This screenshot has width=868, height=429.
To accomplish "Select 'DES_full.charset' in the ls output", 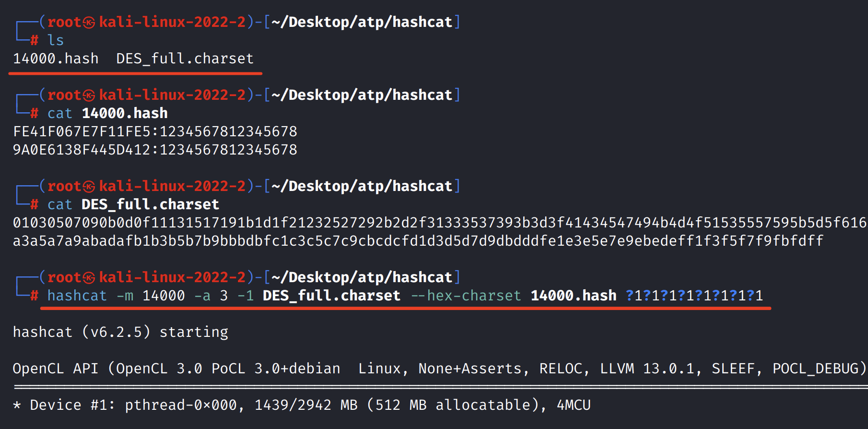I will pos(185,59).
